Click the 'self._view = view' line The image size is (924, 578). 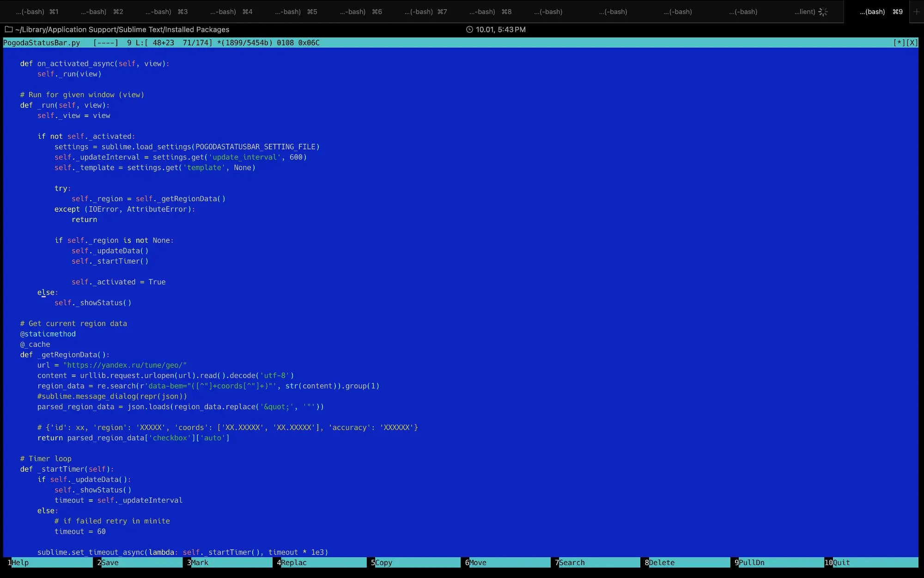(74, 116)
